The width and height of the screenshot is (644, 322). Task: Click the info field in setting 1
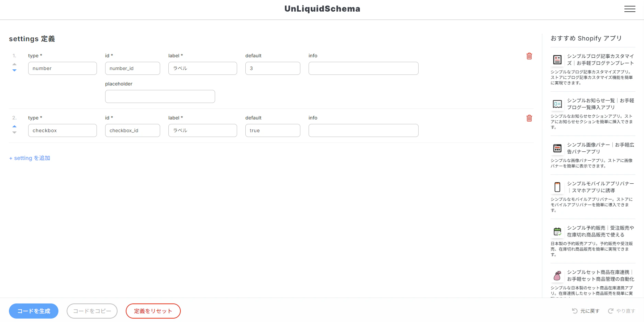(x=364, y=68)
